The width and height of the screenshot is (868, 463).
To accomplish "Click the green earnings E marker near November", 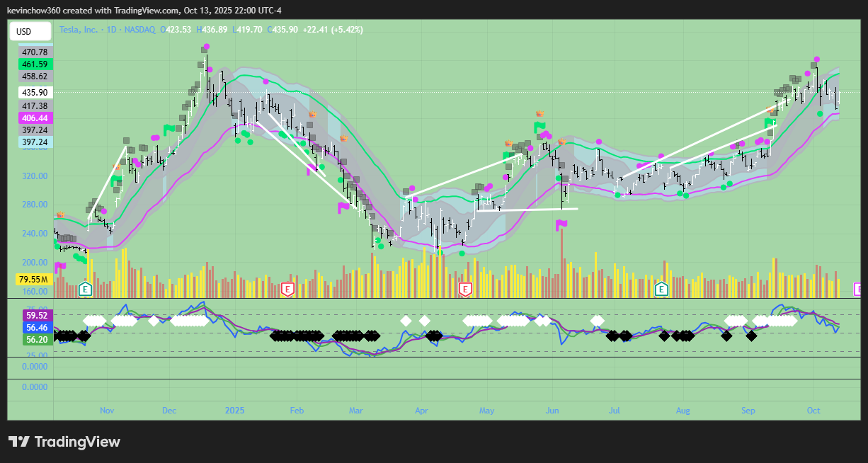I will pos(86,288).
